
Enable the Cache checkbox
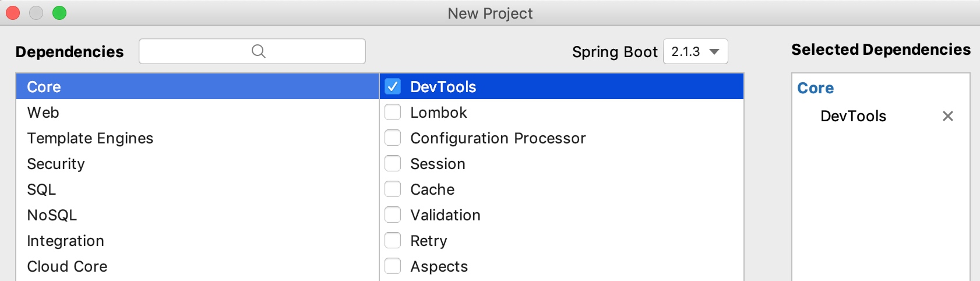[393, 189]
